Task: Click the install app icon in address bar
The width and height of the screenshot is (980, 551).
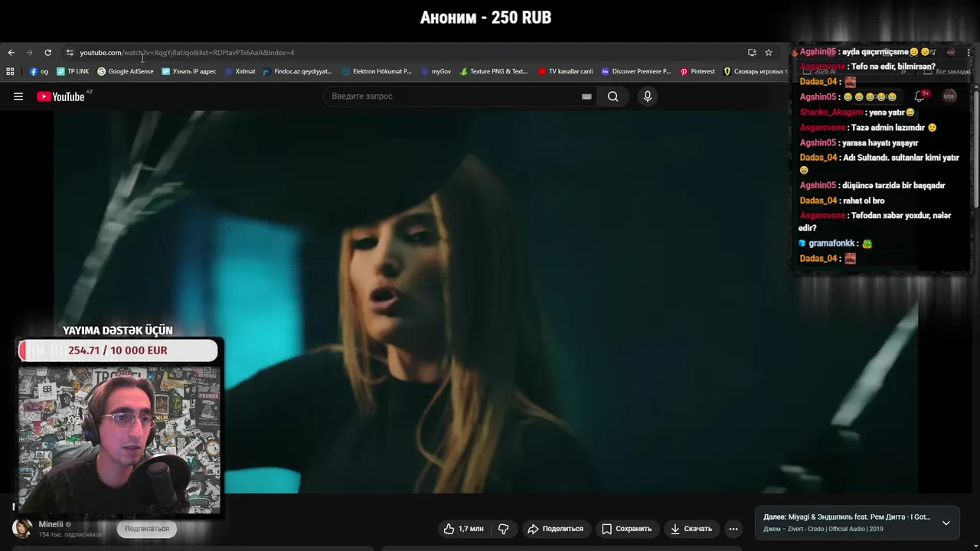Action: [x=752, y=53]
